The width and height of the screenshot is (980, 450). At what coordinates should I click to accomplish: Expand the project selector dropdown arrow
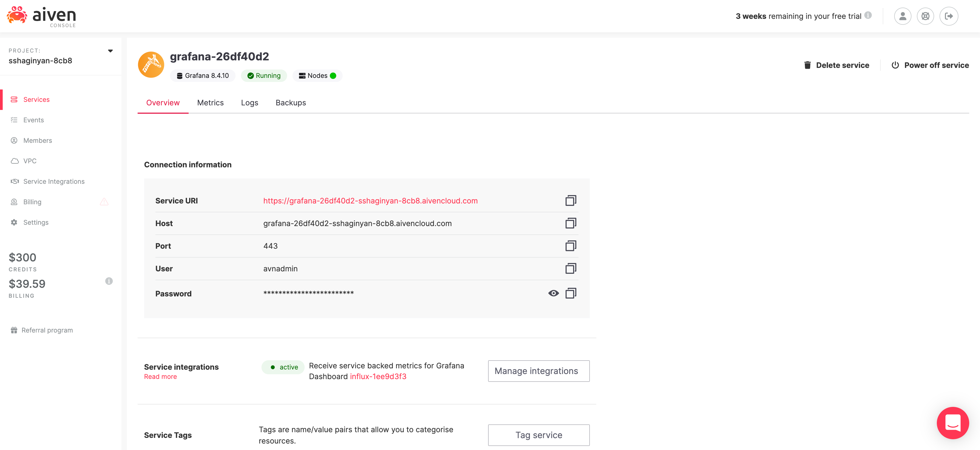(x=110, y=51)
